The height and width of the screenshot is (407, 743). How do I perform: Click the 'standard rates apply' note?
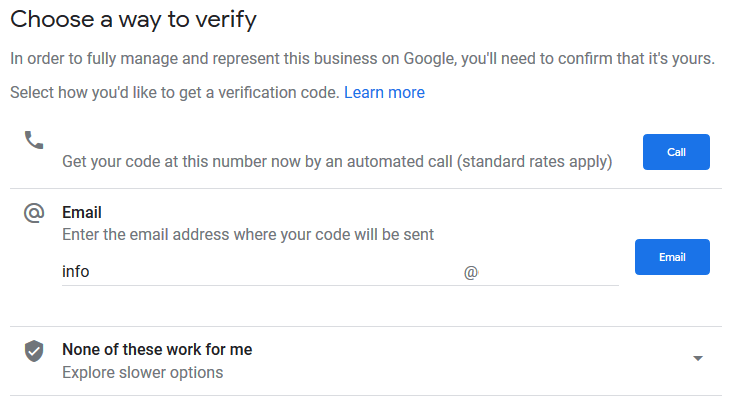point(535,162)
